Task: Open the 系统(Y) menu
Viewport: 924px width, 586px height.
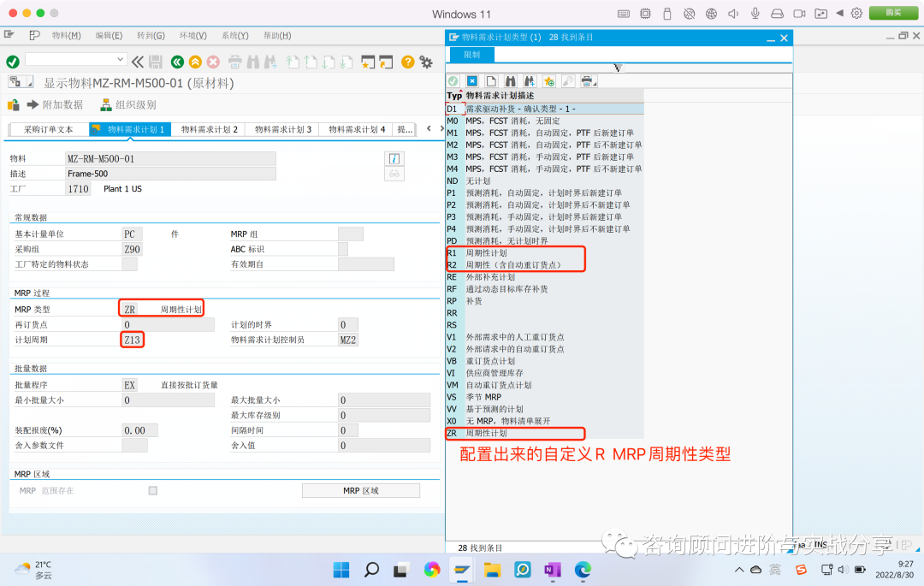Action: coord(234,34)
